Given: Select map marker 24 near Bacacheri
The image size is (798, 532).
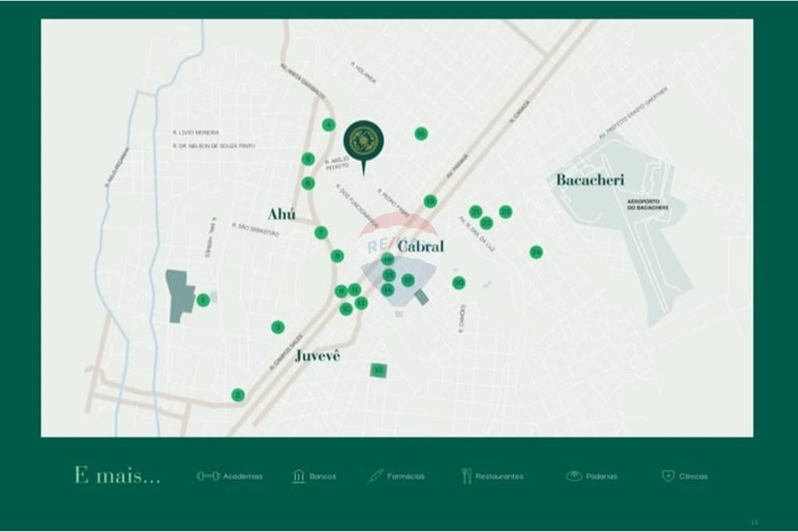Looking at the screenshot, I should pos(536,252).
